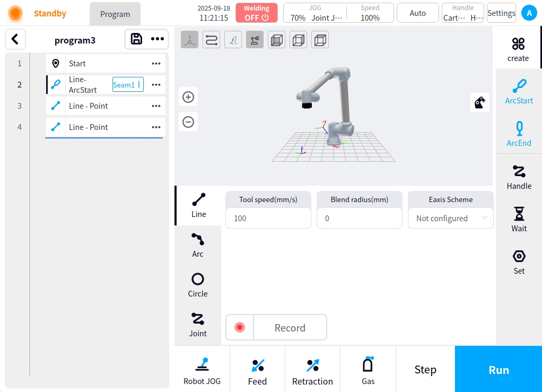Switch to the Arc motion tab
Screen dimensions: 542x392
coord(198,245)
